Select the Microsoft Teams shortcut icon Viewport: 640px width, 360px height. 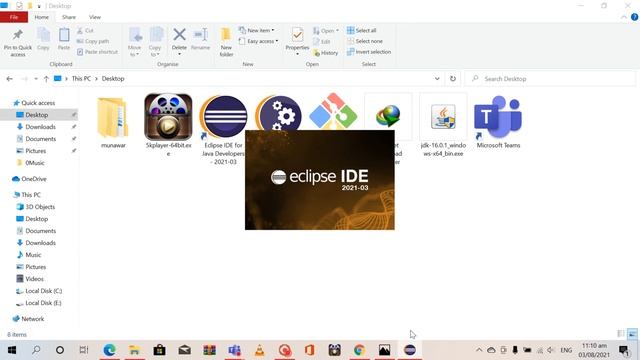pyautogui.click(x=498, y=117)
